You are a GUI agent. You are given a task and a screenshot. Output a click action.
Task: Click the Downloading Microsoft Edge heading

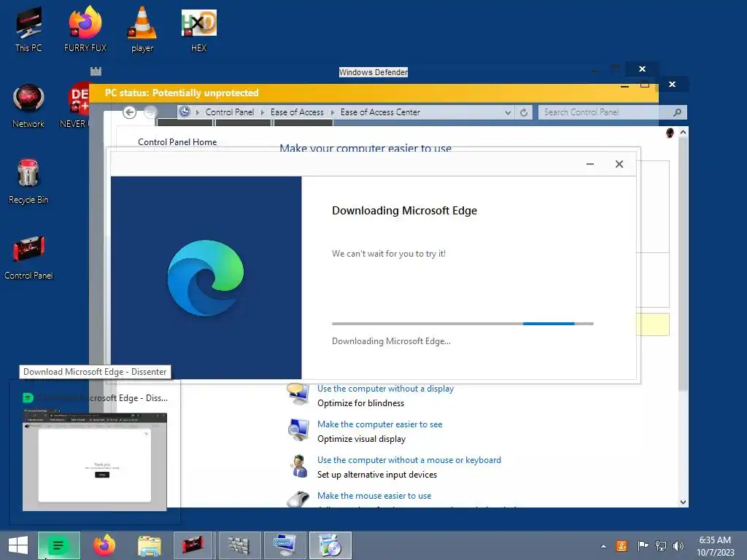point(404,211)
